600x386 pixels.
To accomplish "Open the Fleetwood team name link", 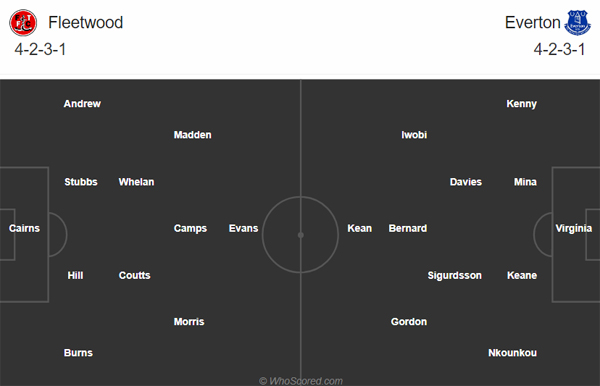I will 85,22.
